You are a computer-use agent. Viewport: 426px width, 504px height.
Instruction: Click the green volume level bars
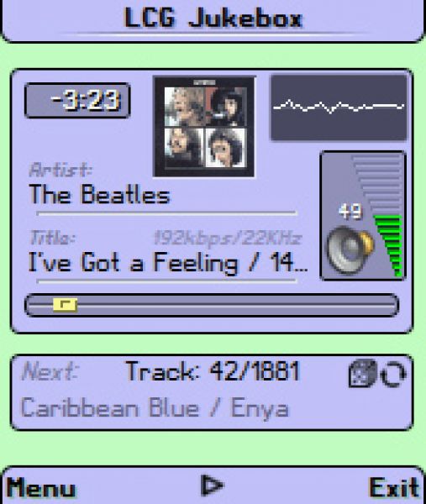pyautogui.click(x=390, y=246)
